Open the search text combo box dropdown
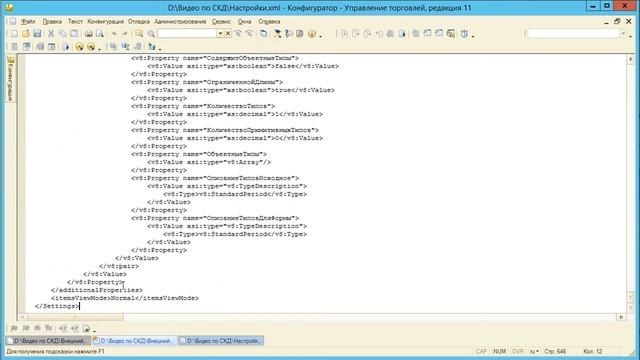 coord(220,33)
